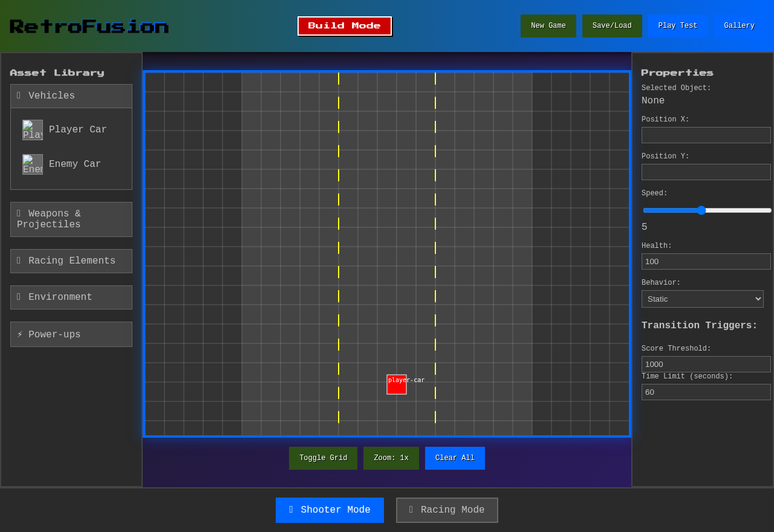Image resolution: width=774 pixels, height=532 pixels.
Task: Switch to Shooter Mode
Action: pyautogui.click(x=330, y=510)
